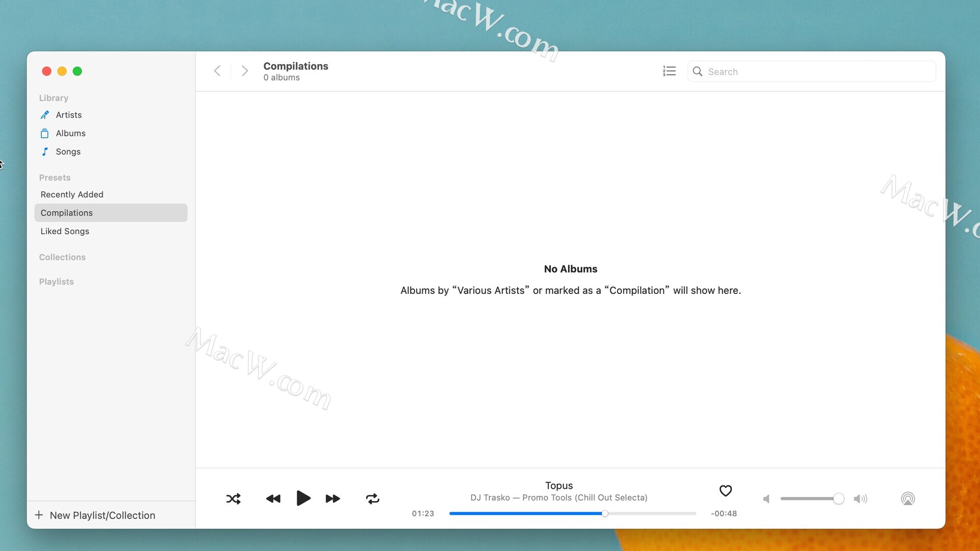
Task: Click the Albums icon in sidebar
Action: click(45, 133)
